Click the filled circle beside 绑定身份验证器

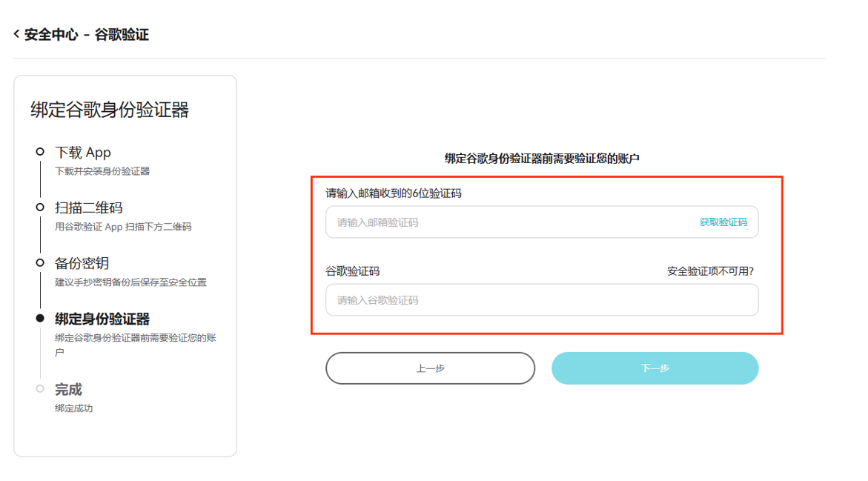click(40, 318)
